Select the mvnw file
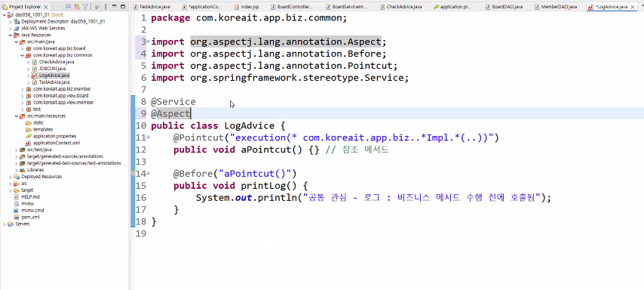 (x=27, y=204)
